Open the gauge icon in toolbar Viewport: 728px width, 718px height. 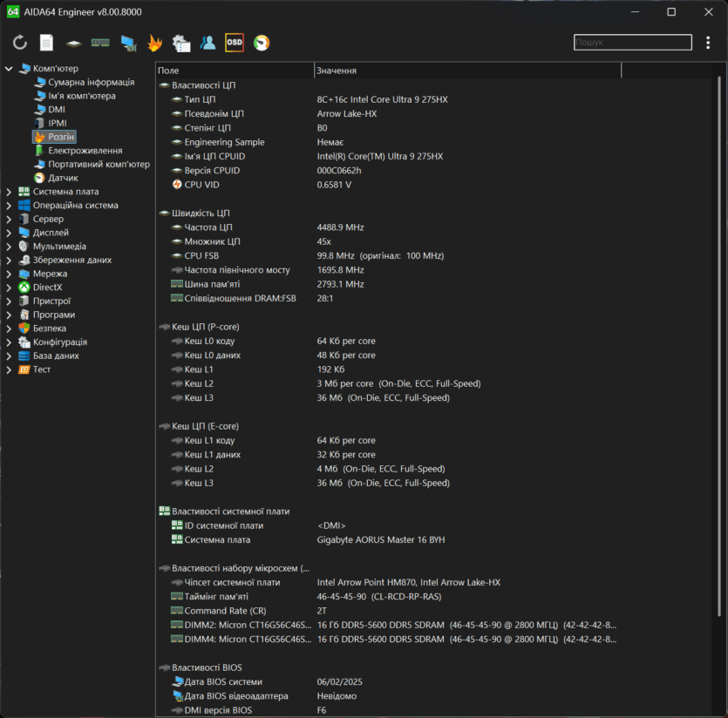pyautogui.click(x=262, y=43)
